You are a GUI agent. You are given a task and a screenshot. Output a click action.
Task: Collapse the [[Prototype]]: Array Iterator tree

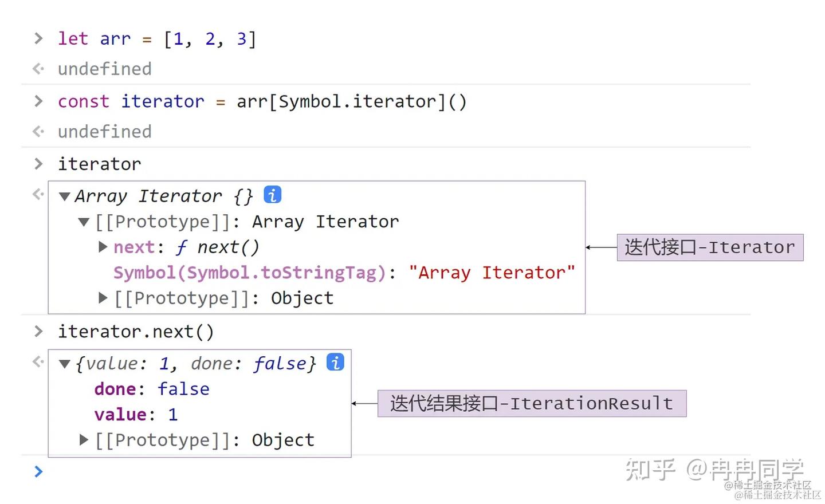click(84, 222)
